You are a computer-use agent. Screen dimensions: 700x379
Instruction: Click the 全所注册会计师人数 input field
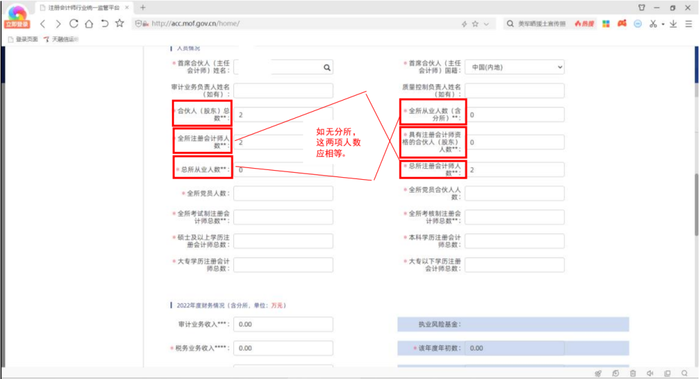tap(283, 142)
